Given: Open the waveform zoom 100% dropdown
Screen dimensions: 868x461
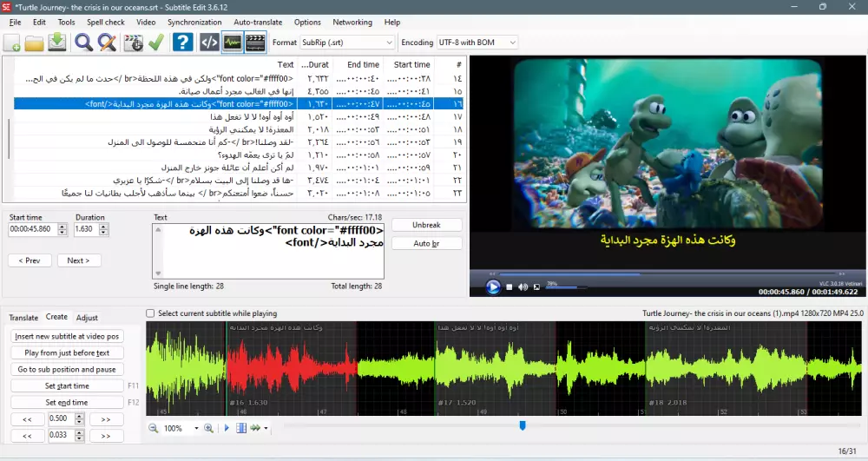Looking at the screenshot, I should (x=196, y=428).
